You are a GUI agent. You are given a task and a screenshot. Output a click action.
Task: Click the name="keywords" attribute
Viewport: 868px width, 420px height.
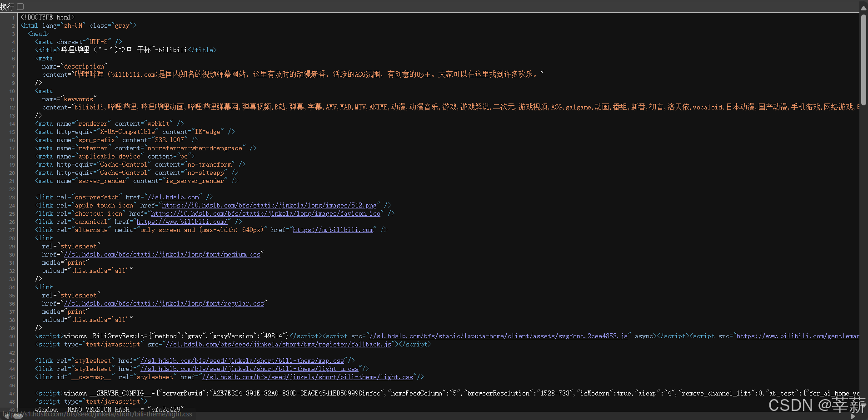[70, 99]
